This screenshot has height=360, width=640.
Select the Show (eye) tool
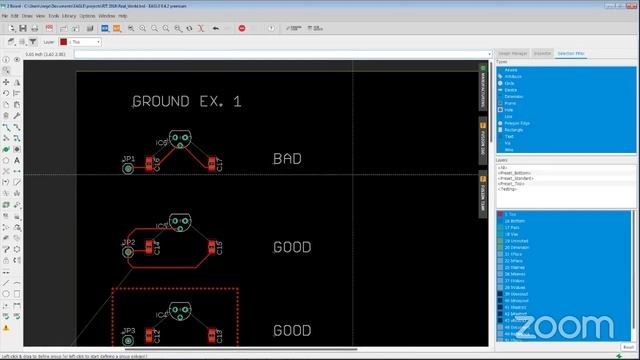17,60
